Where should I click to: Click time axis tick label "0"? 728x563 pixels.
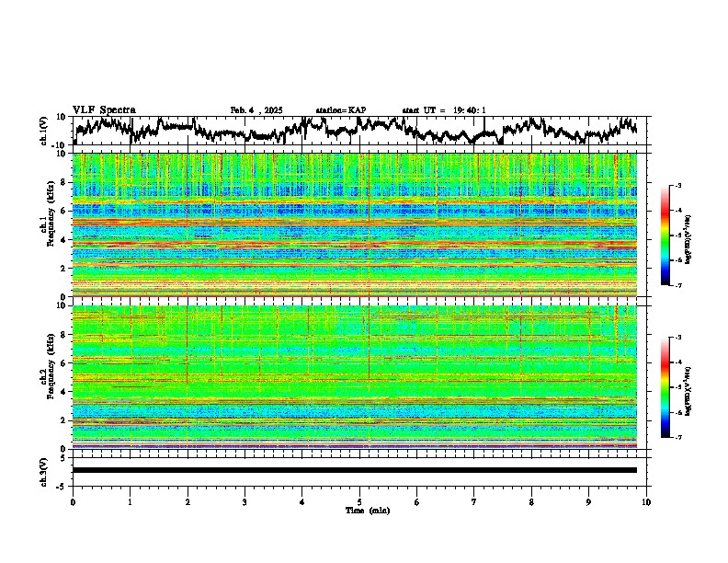pos(73,502)
